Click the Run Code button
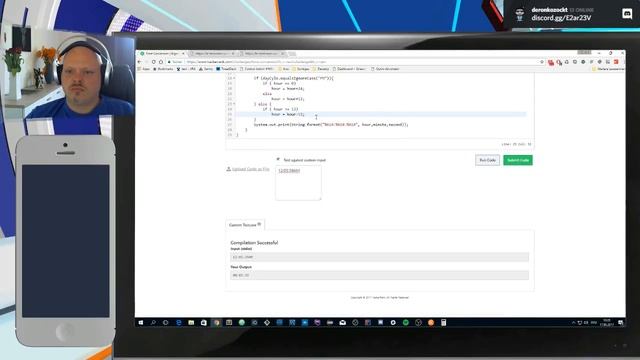Viewport: 640px width, 360px height. tap(487, 160)
